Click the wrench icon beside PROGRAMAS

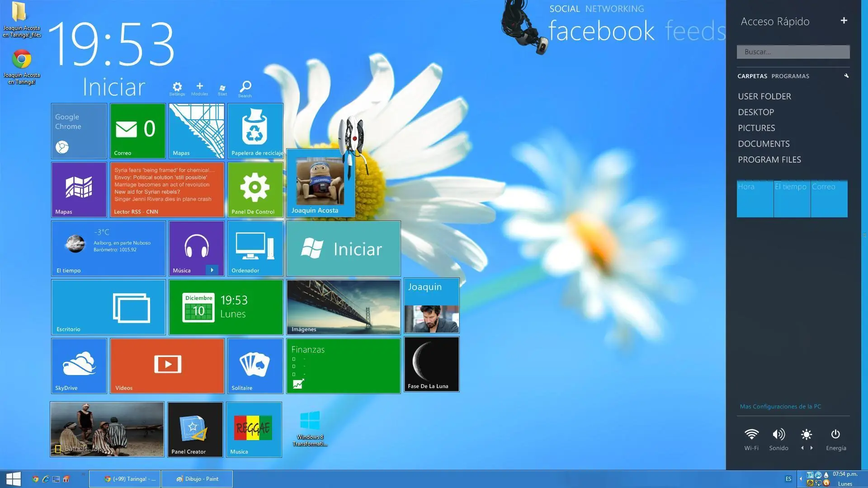[846, 76]
